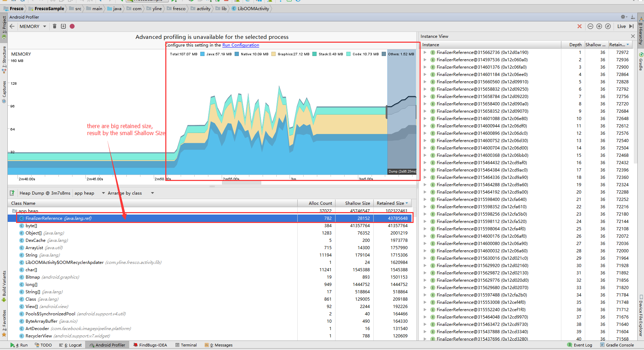This screenshot has width=644, height=350.
Task: Hide the Android Profiler tool window
Action: pyautogui.click(x=633, y=17)
